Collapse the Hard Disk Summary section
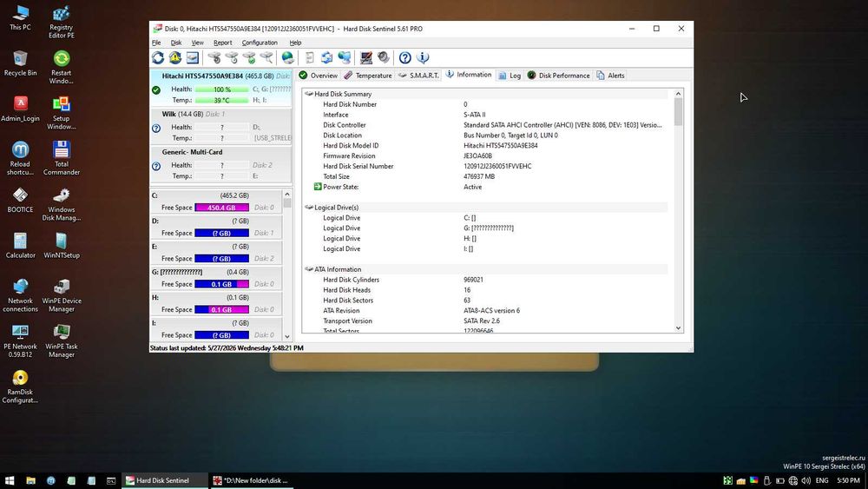The width and height of the screenshot is (868, 489). (x=309, y=94)
